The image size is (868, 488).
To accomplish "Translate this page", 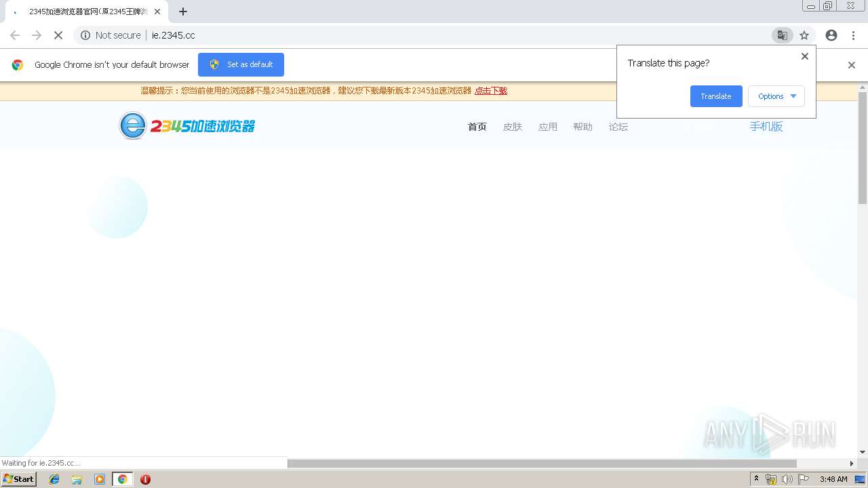I will (x=716, y=96).
